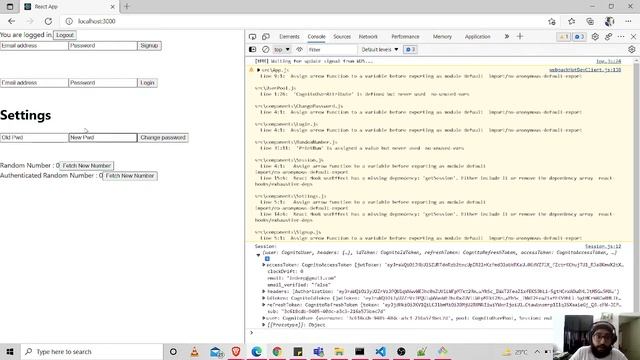Fetch new Random Number

tap(87, 166)
